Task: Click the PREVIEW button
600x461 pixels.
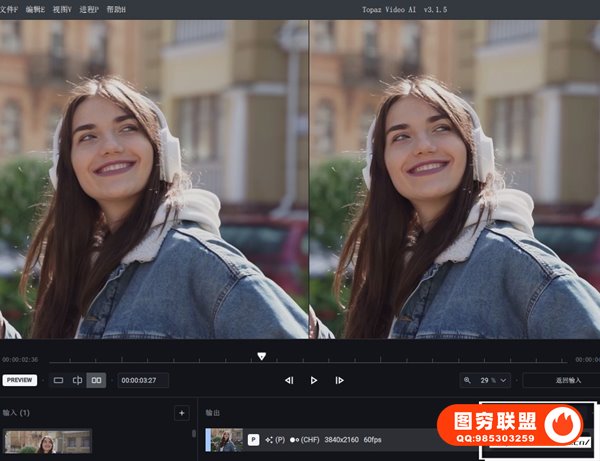Action: 20,380
